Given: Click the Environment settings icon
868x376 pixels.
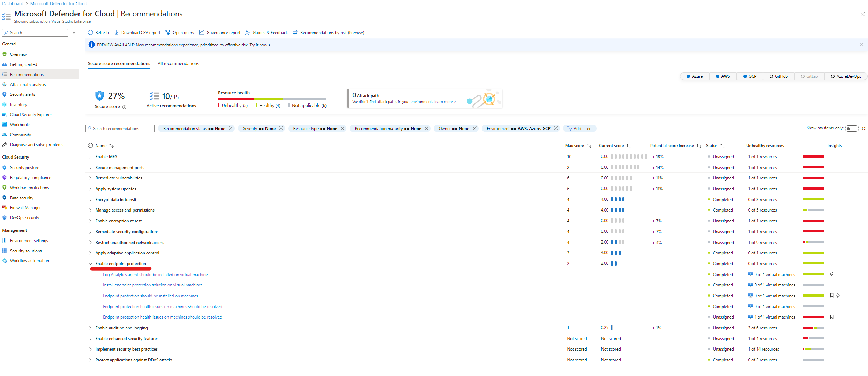Looking at the screenshot, I should point(5,241).
